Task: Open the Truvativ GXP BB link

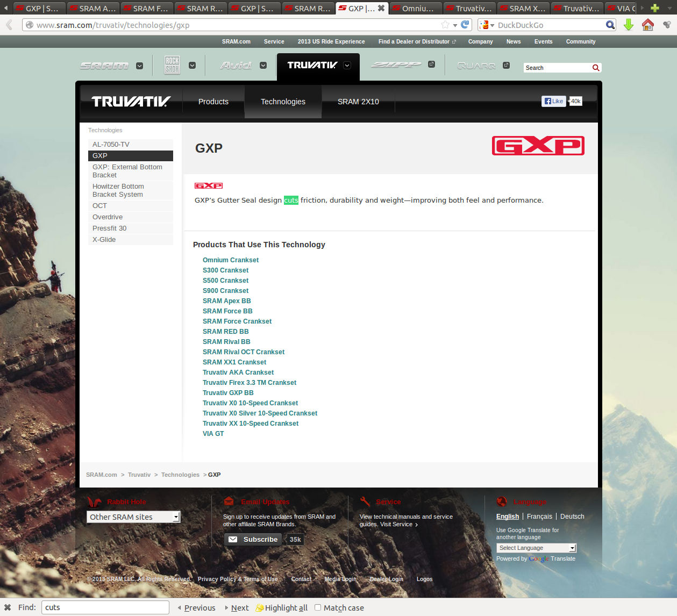Action: pos(228,393)
